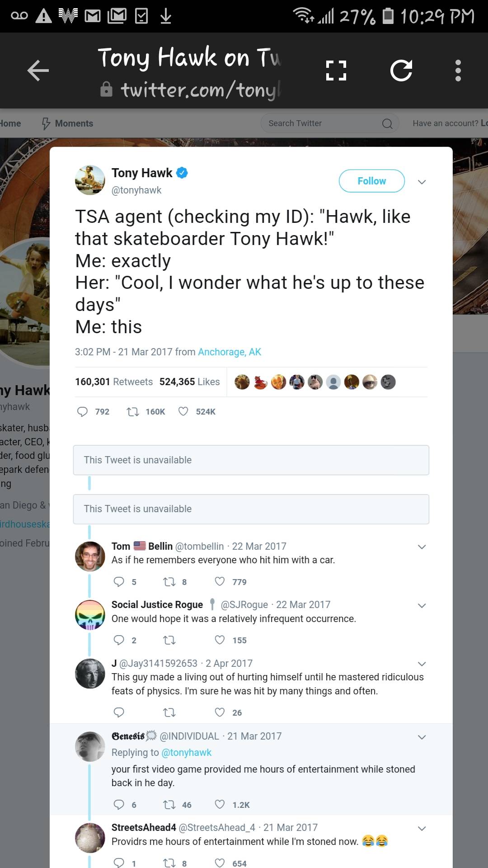This screenshot has width=488, height=868.
Task: Click the verified badge next to Tony Hawk
Action: [182, 173]
